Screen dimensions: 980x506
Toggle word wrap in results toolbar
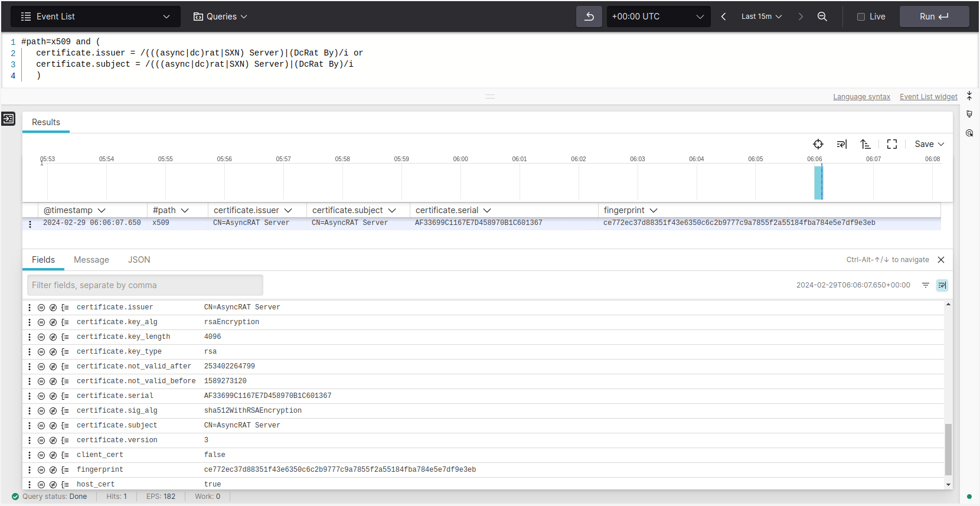[841, 144]
